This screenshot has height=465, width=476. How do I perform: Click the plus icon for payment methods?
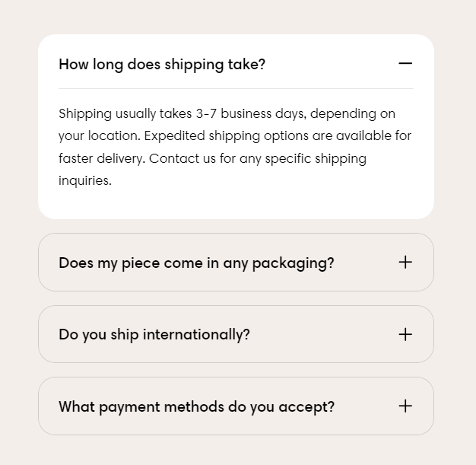[405, 406]
